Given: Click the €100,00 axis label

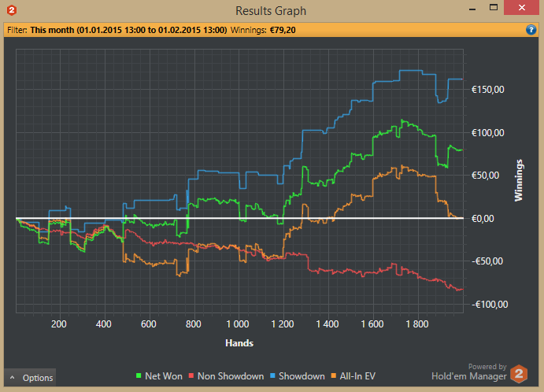Looking at the screenshot, I should tap(488, 132).
